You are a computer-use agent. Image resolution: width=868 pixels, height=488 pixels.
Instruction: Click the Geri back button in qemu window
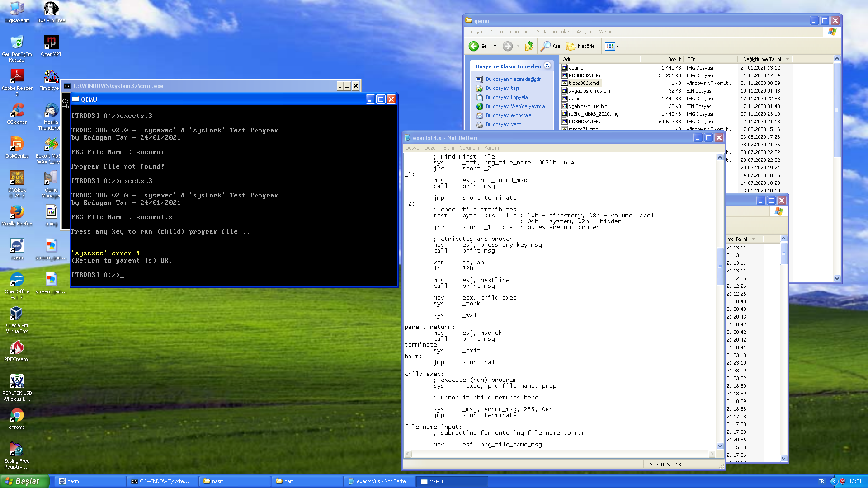[480, 46]
